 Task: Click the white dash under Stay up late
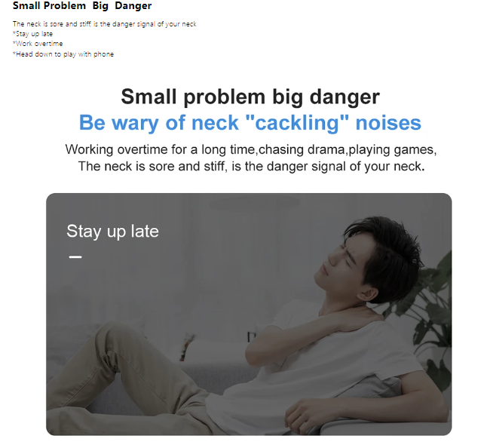coord(75,257)
